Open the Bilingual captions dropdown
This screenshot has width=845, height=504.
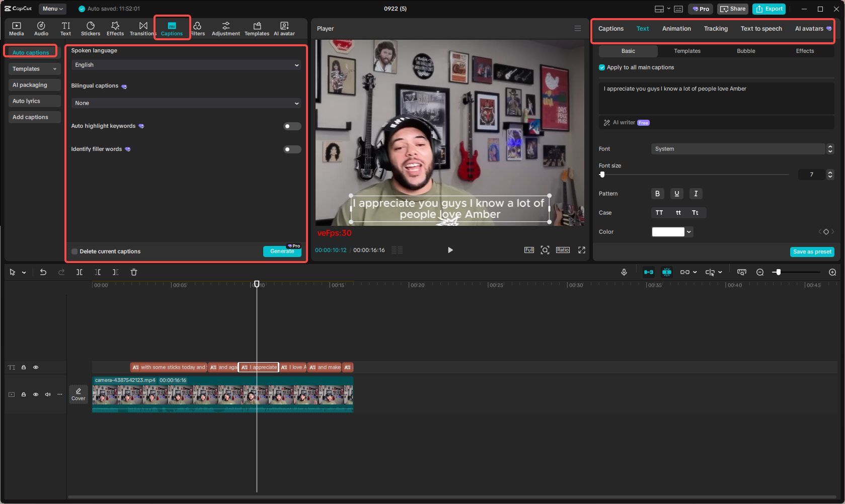tap(186, 103)
